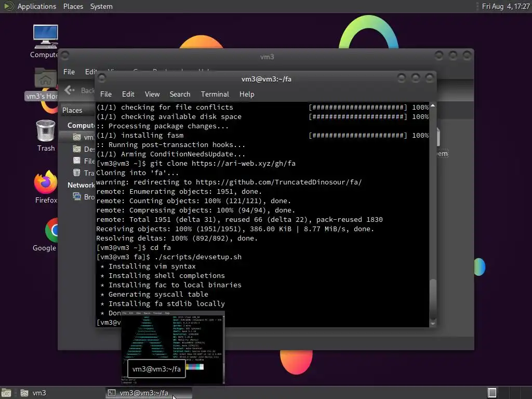
Task: Open the Computer desktop icon
Action: tap(45, 41)
